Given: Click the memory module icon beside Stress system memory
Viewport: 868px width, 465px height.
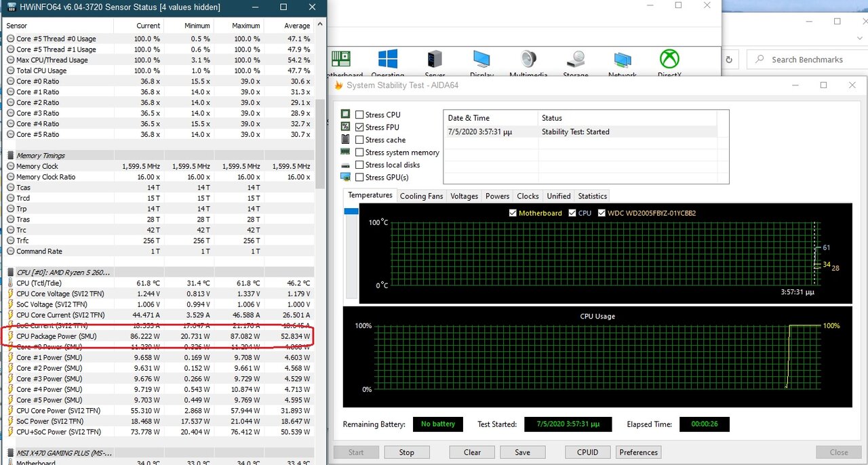Looking at the screenshot, I should tap(346, 152).
